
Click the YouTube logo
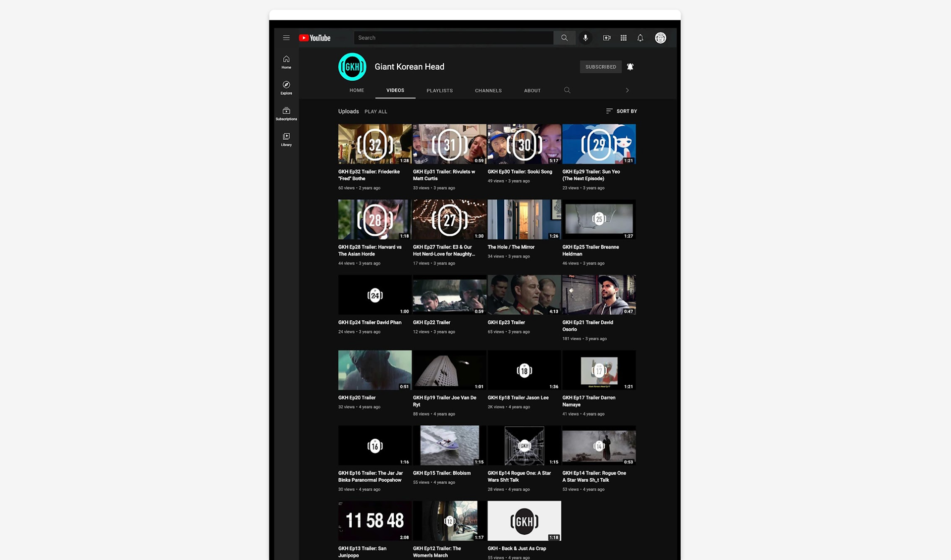coord(315,38)
